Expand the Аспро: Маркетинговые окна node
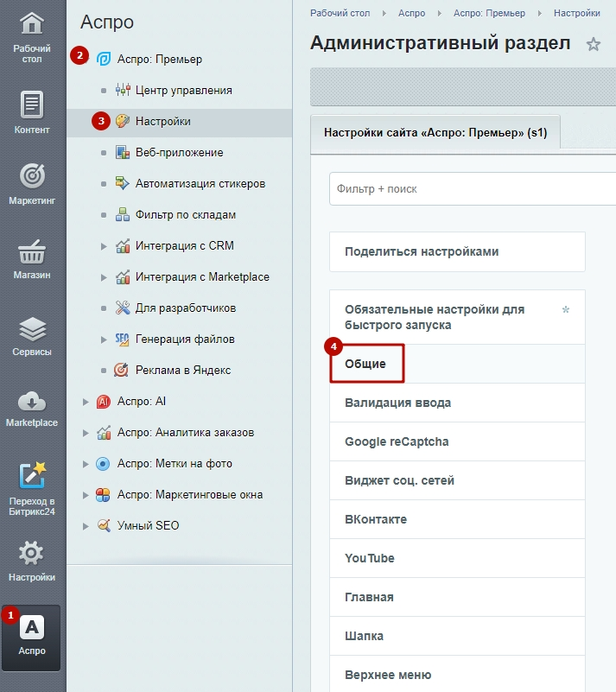The width and height of the screenshot is (616, 692). (86, 495)
